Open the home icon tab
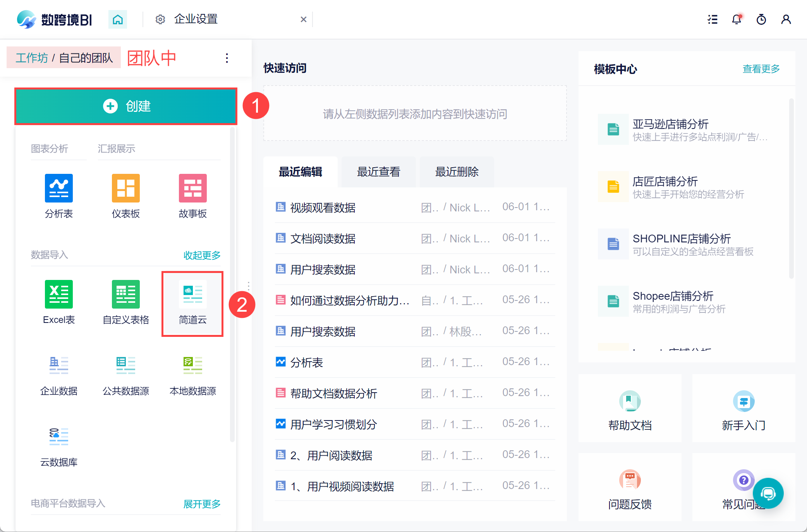The height and width of the screenshot is (532, 807). coord(118,19)
